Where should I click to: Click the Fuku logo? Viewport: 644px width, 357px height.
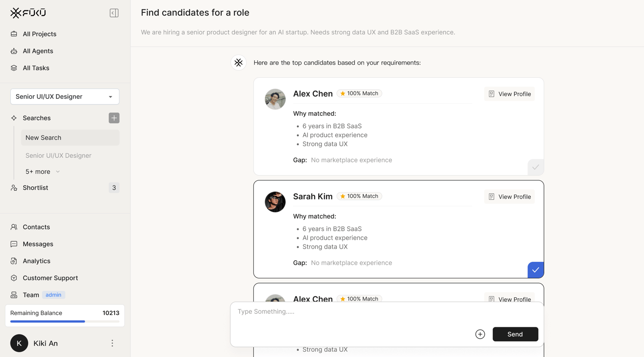click(x=28, y=13)
